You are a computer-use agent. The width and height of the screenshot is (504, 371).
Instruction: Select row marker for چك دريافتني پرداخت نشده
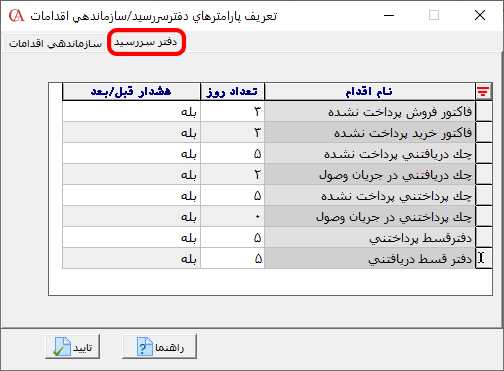(484, 153)
